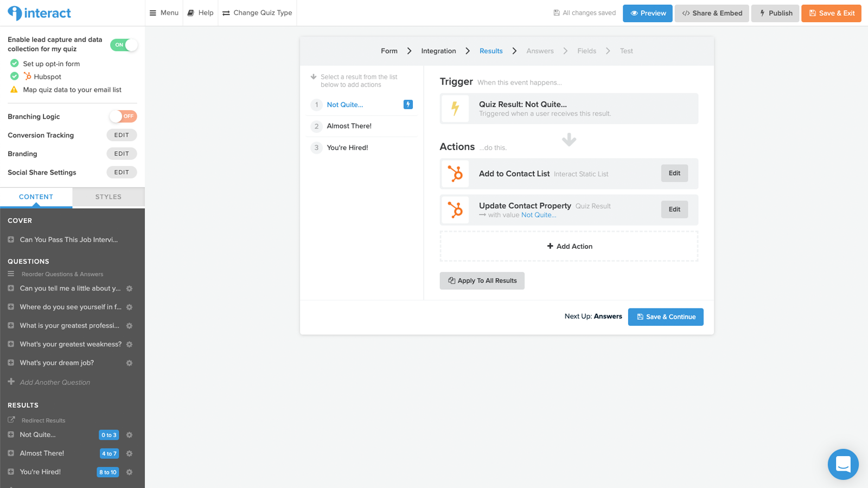Screen dimensions: 868x488
Task: Switch to the Styles tab
Action: point(108,197)
